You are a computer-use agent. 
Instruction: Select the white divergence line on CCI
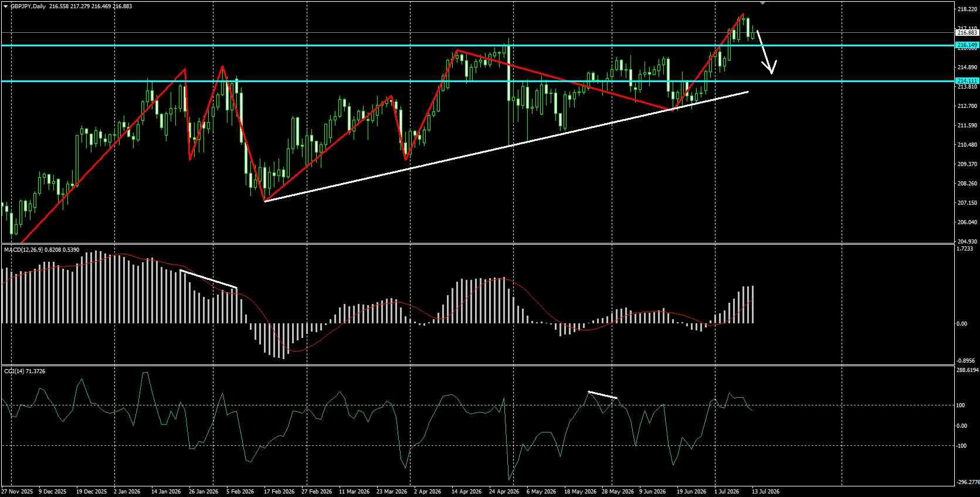602,395
